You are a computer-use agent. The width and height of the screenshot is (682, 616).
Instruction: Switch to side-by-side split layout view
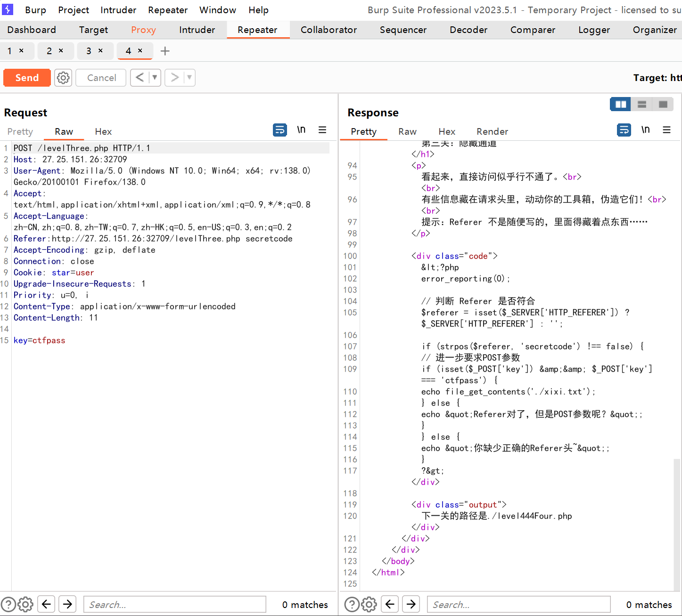[x=621, y=105]
